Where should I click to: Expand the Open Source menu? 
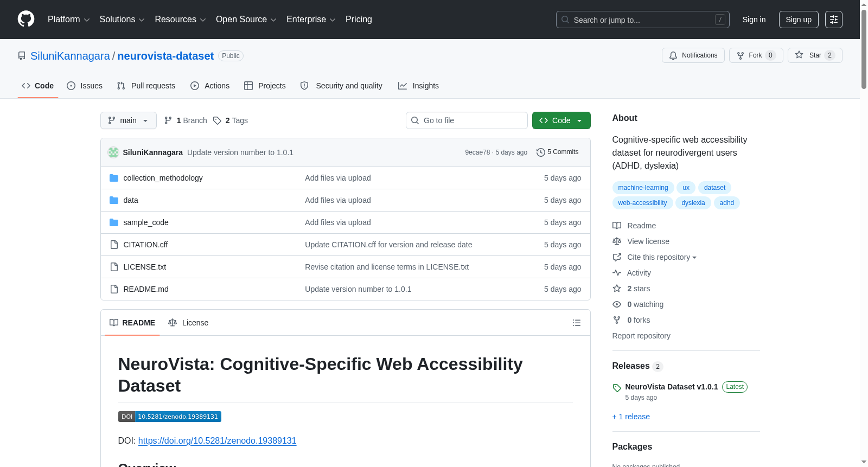click(246, 20)
